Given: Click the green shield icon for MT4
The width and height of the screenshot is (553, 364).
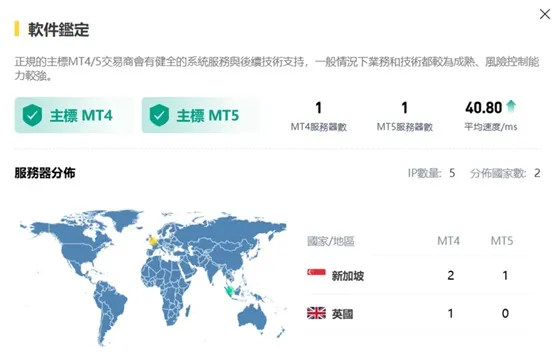Looking at the screenshot, I should coord(32,115).
